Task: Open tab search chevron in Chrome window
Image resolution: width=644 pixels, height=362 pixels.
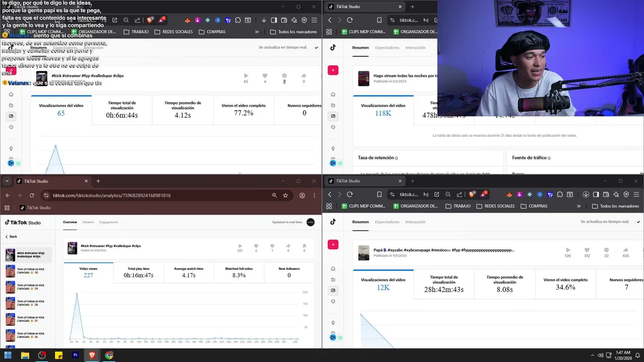Action: (x=7, y=181)
